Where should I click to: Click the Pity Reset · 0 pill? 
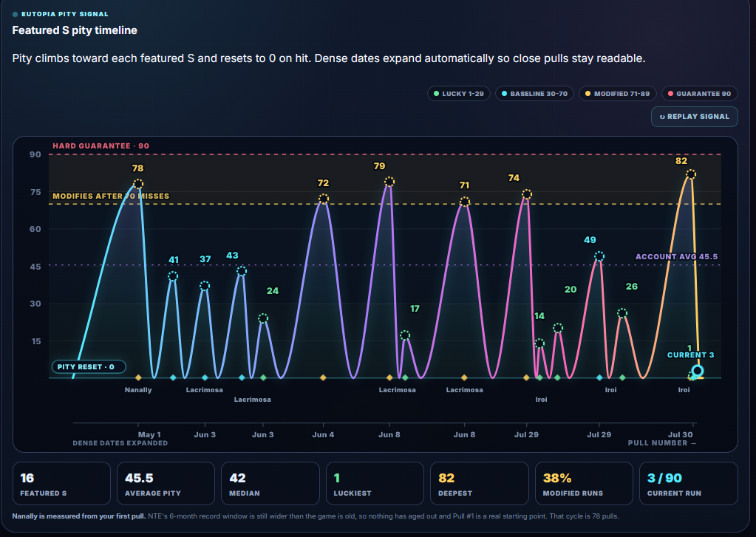89,367
